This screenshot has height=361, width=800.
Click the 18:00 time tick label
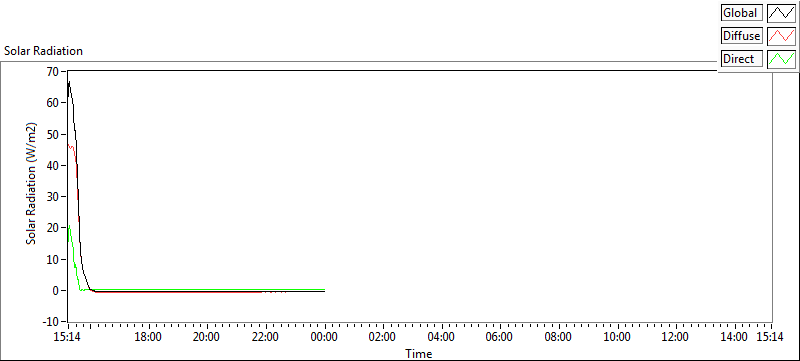(x=148, y=337)
